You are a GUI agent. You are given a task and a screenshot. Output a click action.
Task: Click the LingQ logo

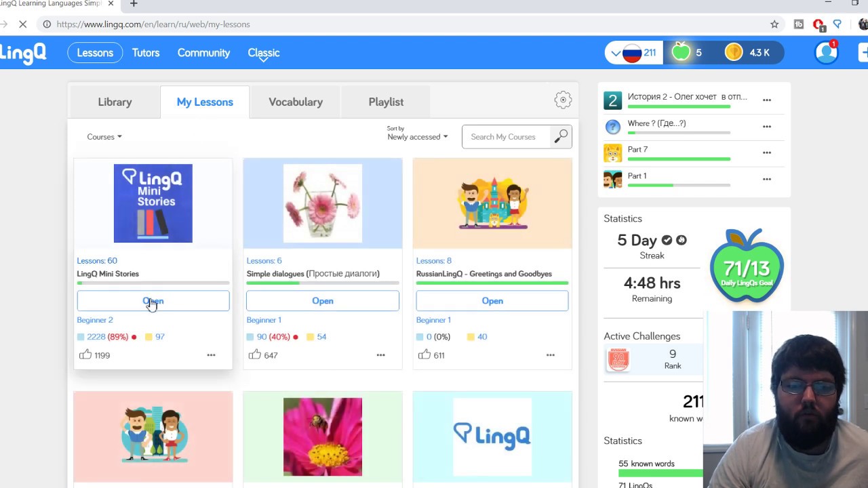[22, 52]
